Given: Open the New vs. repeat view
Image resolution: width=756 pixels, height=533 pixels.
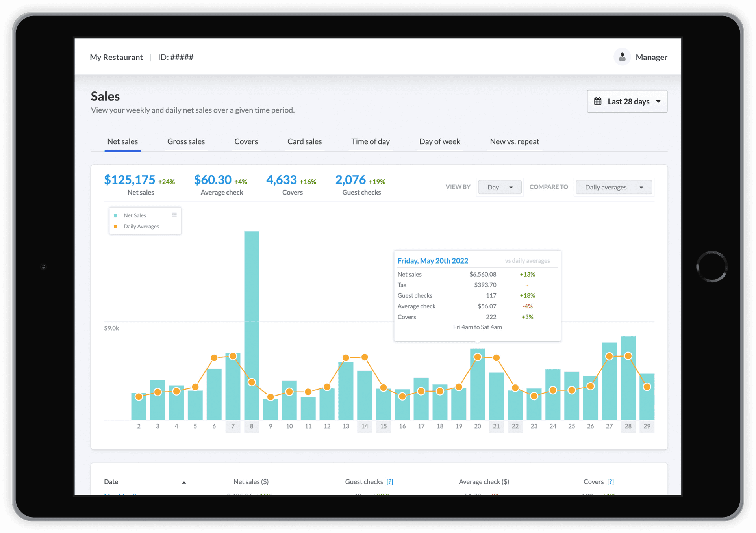Looking at the screenshot, I should point(514,141).
